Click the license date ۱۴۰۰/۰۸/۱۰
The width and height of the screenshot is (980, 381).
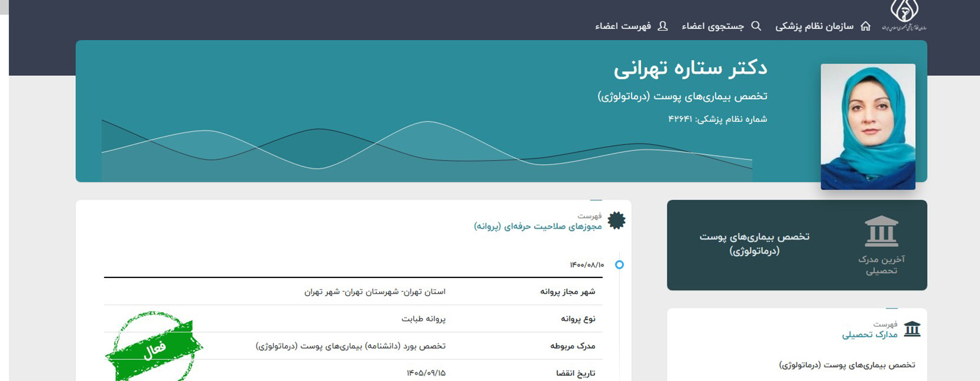[x=587, y=265]
